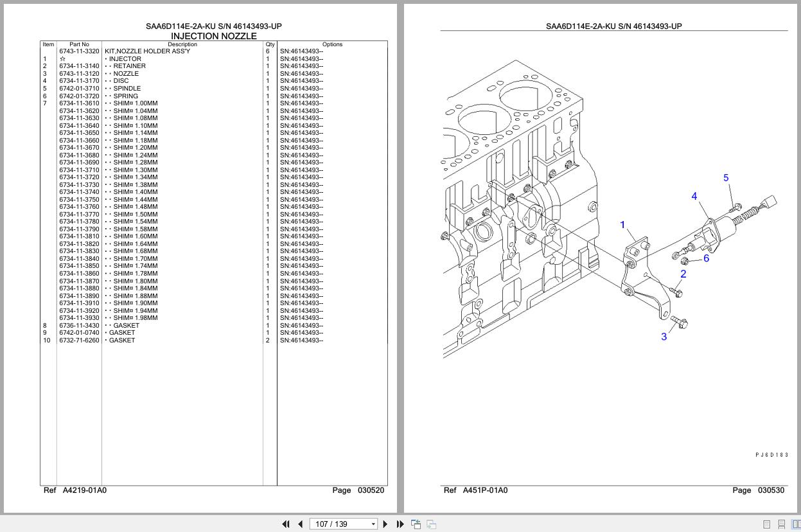Click part number 6742-01-0740
801x532 pixels.
point(80,333)
